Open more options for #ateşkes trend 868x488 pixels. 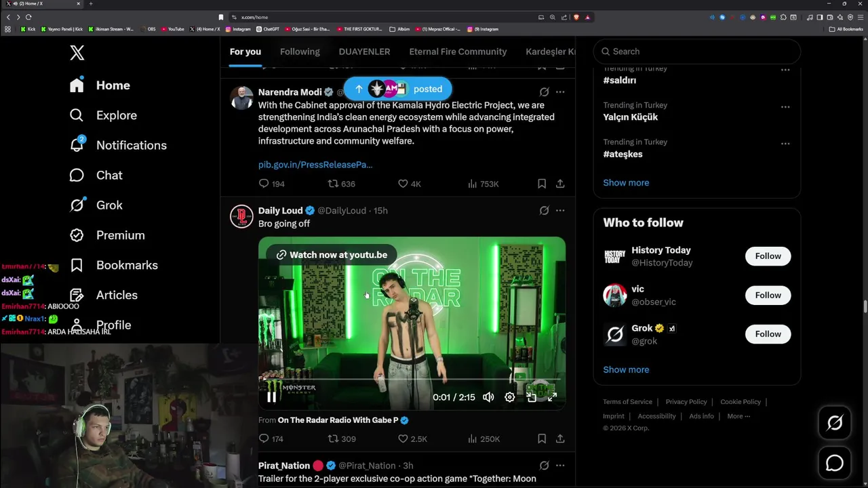[785, 143]
